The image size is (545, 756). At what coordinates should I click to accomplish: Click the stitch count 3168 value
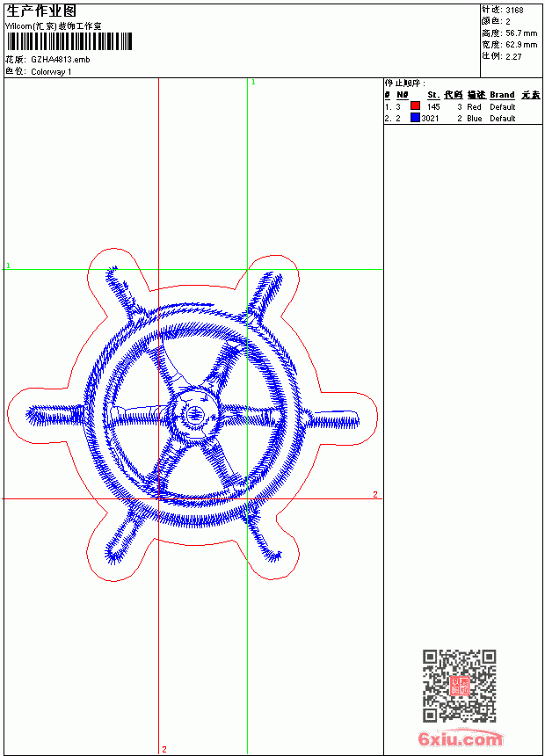coord(514,11)
